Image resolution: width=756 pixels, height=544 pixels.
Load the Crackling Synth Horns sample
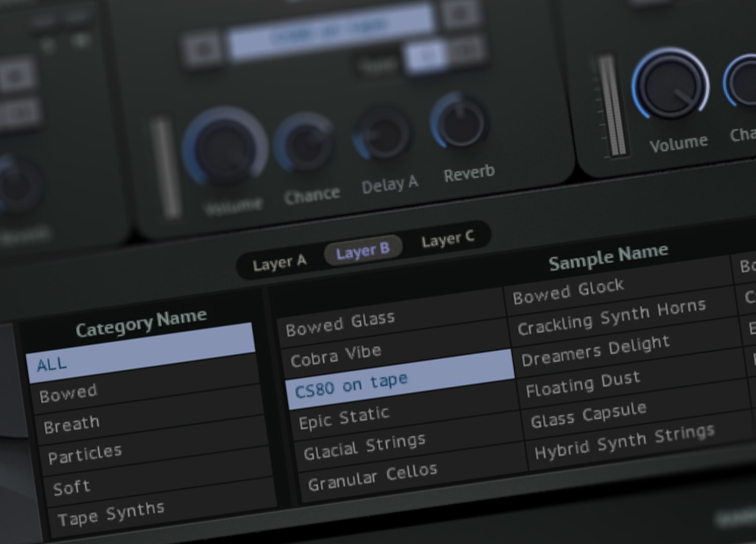tap(624, 316)
